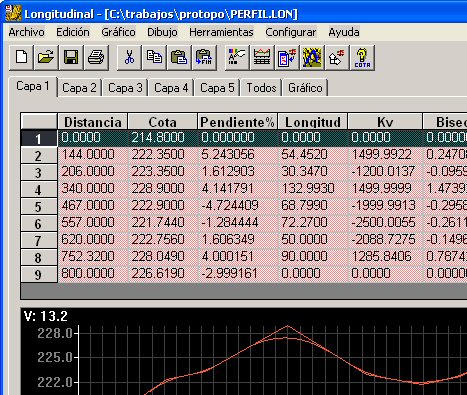
Task: Click Kv cell 1285.8406
Action: click(x=386, y=257)
